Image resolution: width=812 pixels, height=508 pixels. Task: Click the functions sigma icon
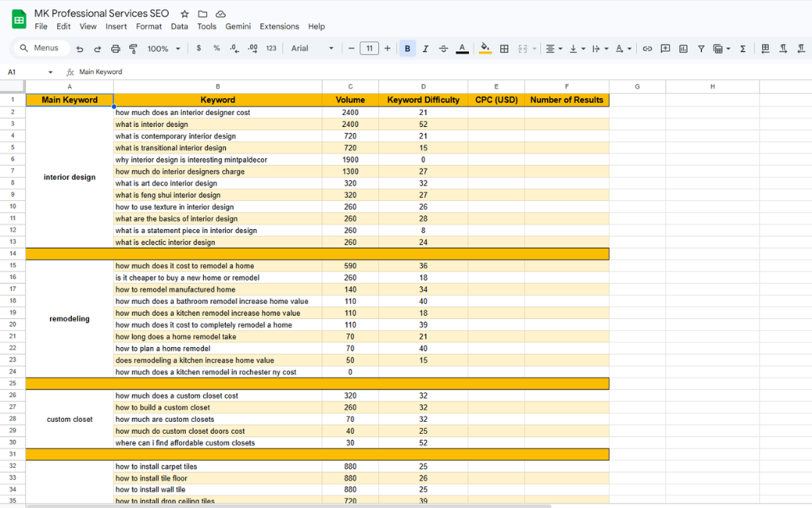(x=743, y=48)
